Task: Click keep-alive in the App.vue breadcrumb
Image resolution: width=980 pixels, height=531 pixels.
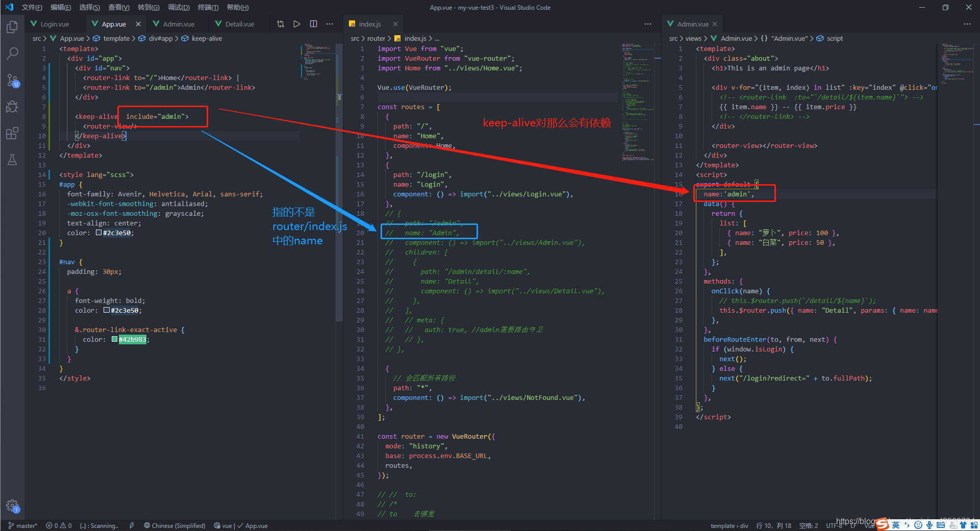Action: (207, 39)
